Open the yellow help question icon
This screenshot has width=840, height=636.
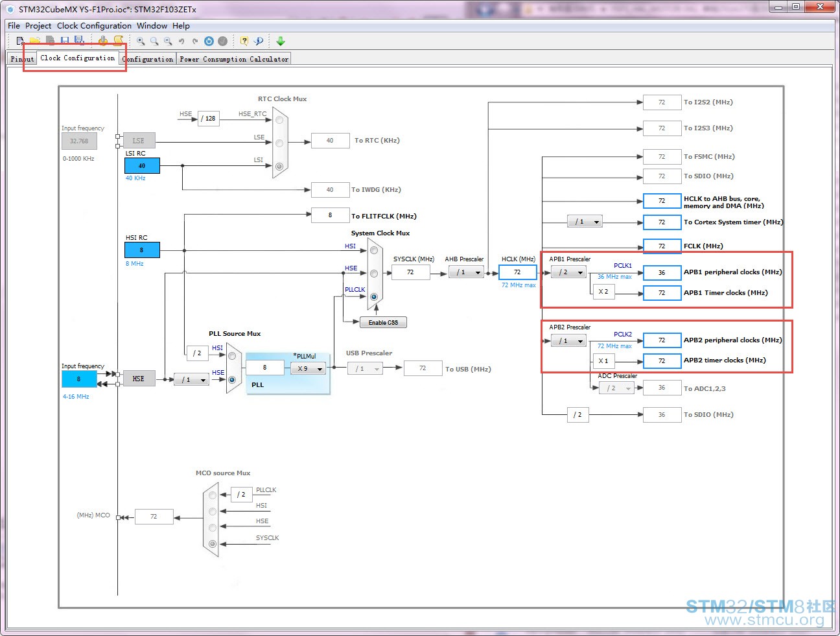pos(244,41)
